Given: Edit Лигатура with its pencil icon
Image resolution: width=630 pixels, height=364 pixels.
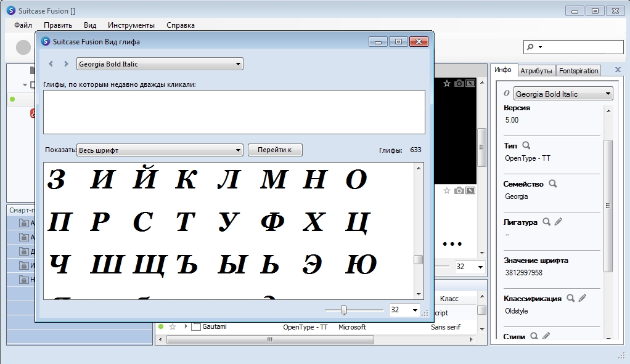Looking at the screenshot, I should tap(558, 222).
